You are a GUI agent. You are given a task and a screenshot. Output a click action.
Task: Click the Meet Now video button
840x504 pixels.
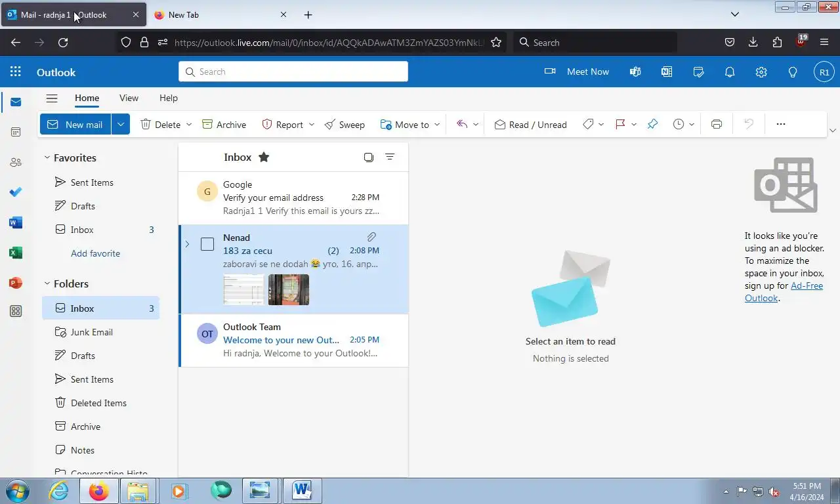[577, 72]
